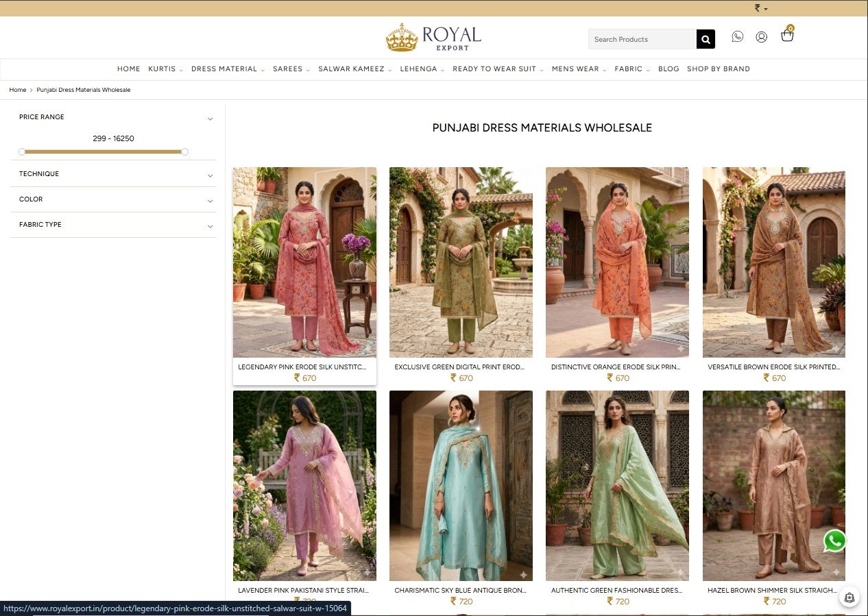Open Ready To Wear Suit menu
The image size is (868, 616).
(498, 69)
